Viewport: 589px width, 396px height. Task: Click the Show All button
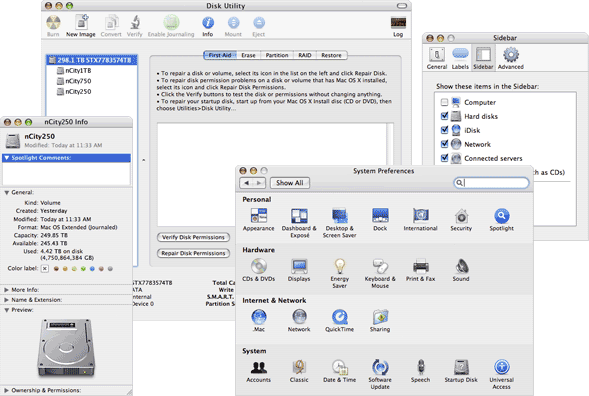pyautogui.click(x=290, y=183)
